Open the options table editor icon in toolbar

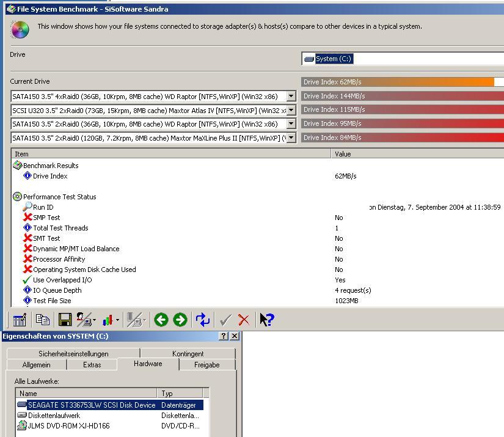click(x=20, y=320)
